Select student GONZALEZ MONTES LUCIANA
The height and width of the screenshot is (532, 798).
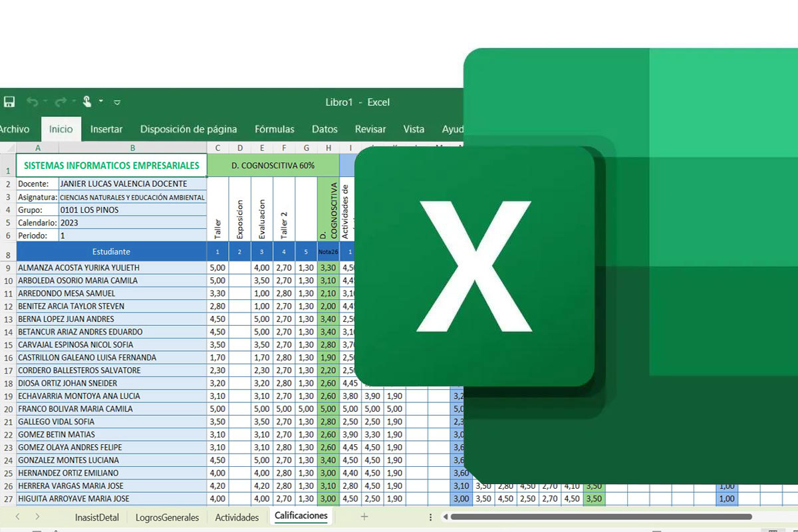pos(112,460)
